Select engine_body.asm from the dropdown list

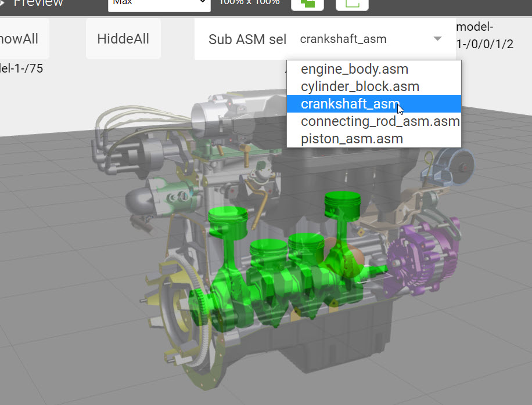354,68
